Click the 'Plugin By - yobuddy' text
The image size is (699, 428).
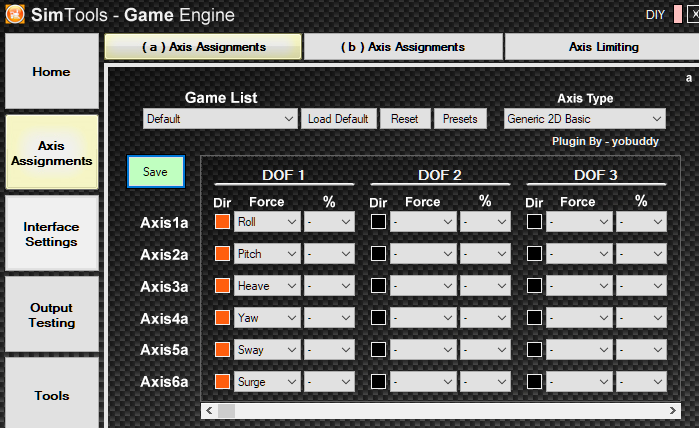(x=605, y=141)
